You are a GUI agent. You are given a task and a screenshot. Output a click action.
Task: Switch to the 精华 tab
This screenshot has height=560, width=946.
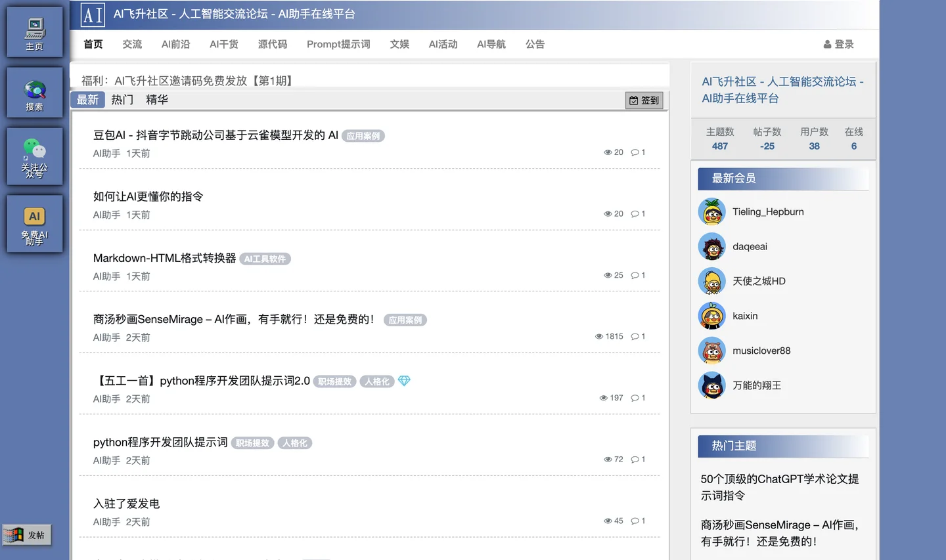157,100
